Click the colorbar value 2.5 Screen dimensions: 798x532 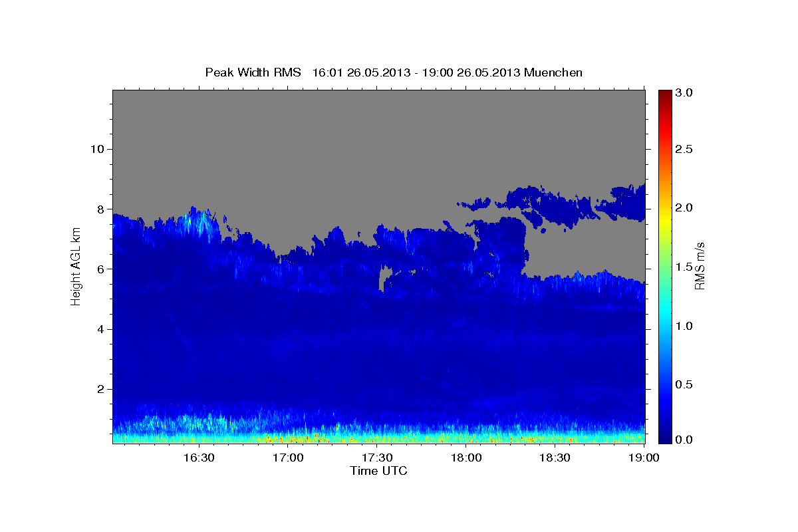pos(684,149)
